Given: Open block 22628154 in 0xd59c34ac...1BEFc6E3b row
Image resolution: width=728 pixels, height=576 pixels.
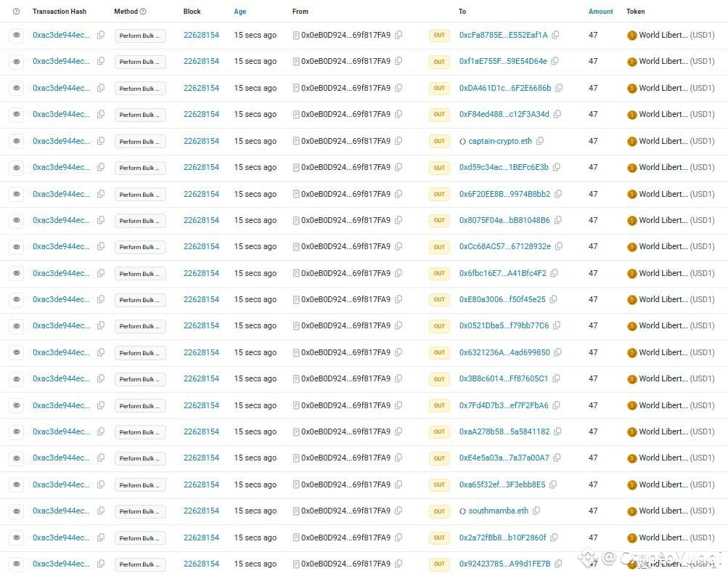Looking at the screenshot, I should click(x=201, y=167).
